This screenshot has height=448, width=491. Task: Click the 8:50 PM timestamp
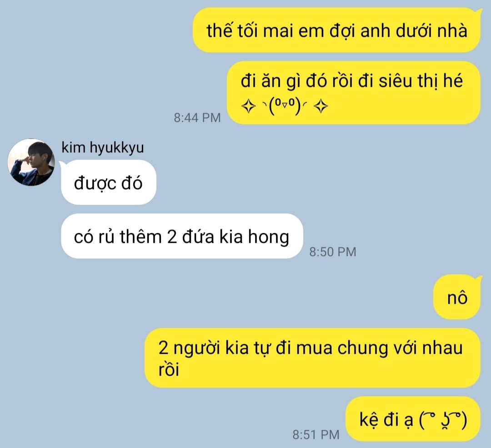[333, 252]
